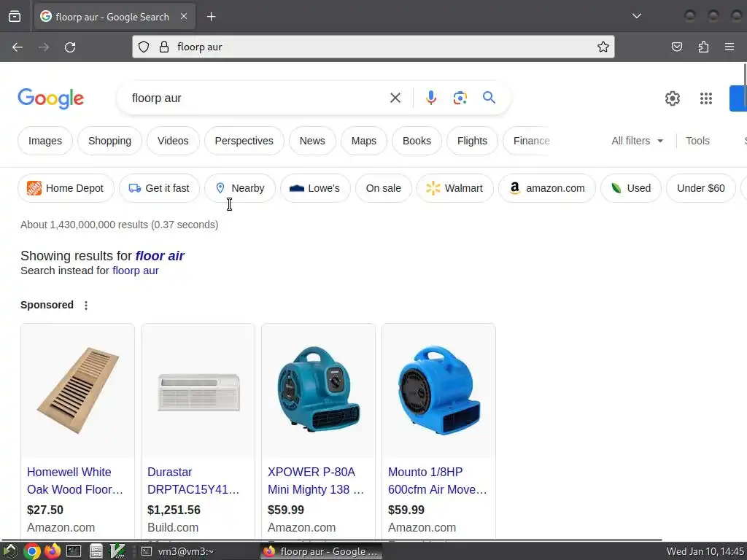Launch Firefox from the taskbar launcher
The image size is (747, 560).
[53, 551]
